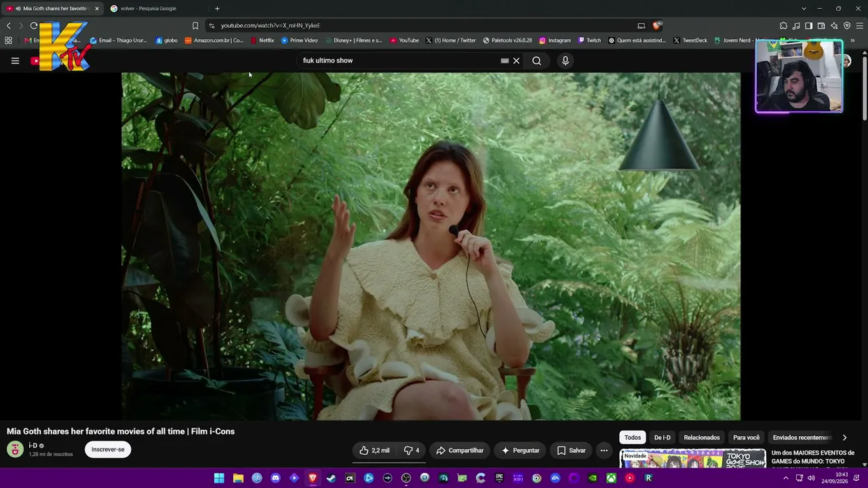Screen dimensions: 868x488
Task: Click the Perguntar ask button
Action: pyautogui.click(x=520, y=450)
